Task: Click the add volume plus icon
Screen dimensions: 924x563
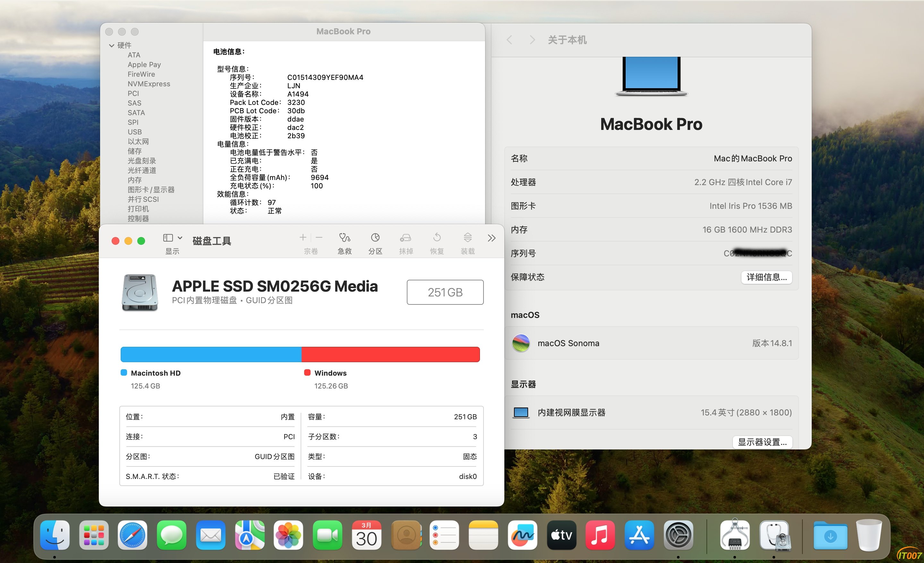Action: [x=303, y=237]
